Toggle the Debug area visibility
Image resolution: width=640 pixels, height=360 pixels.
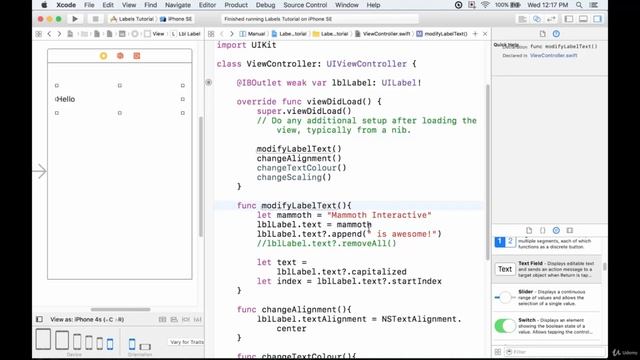(583, 19)
